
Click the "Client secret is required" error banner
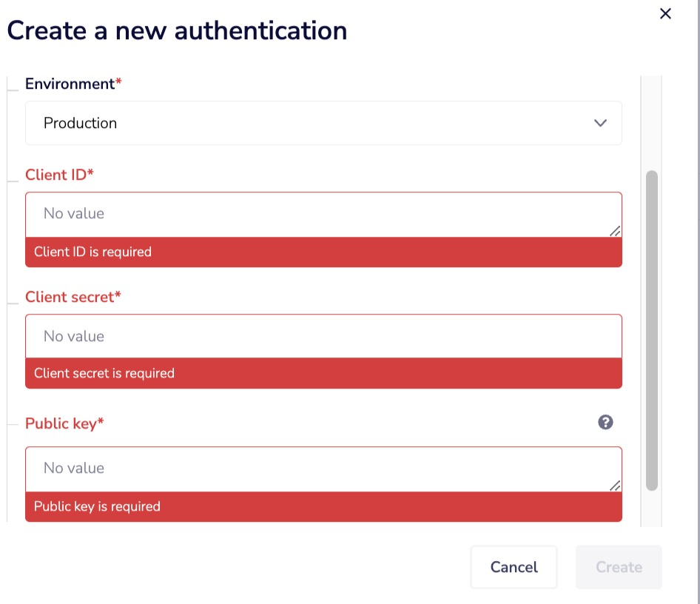click(x=104, y=374)
